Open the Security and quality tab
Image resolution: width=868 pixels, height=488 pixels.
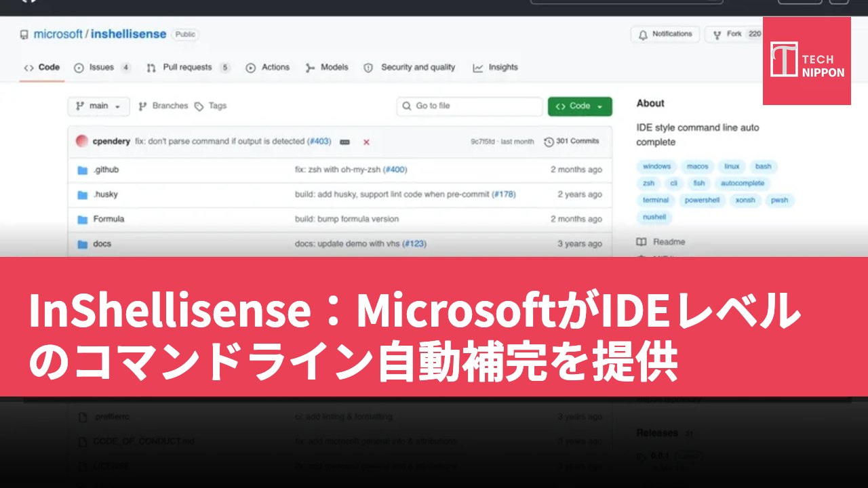410,68
